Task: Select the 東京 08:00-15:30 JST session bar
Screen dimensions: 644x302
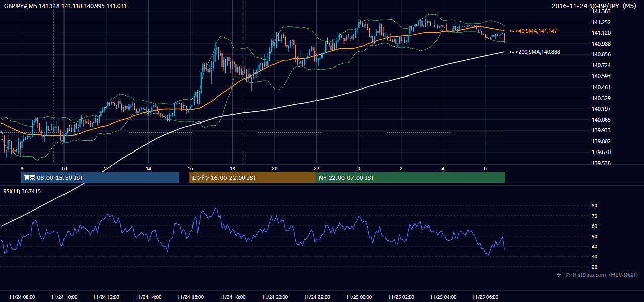Action: point(100,178)
